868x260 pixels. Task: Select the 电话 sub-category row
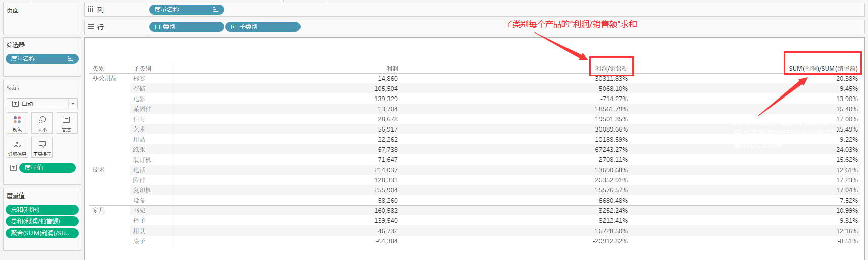coord(139,170)
